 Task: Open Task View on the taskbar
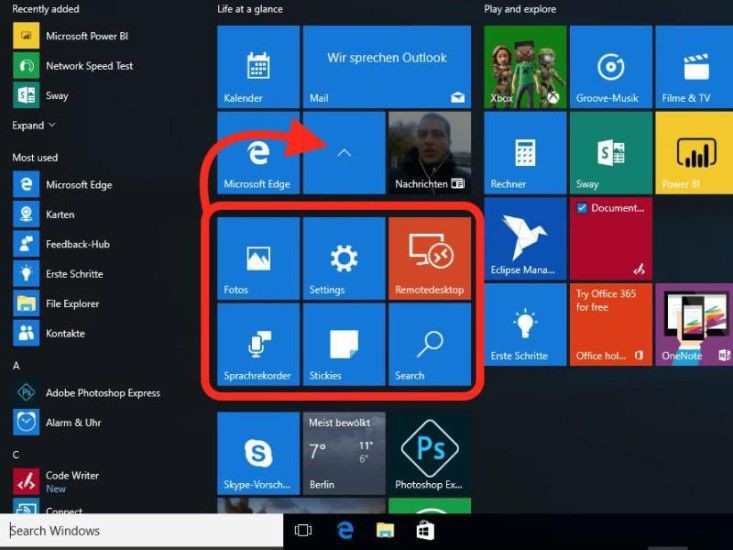tap(303, 530)
